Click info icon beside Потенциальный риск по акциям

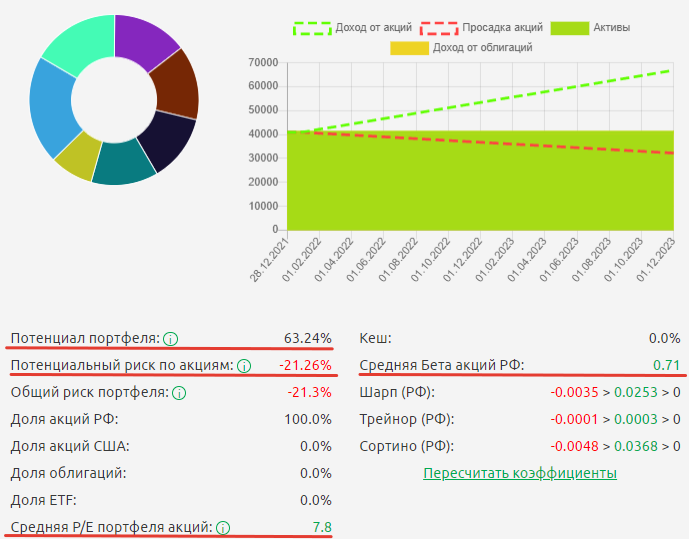click(x=245, y=366)
